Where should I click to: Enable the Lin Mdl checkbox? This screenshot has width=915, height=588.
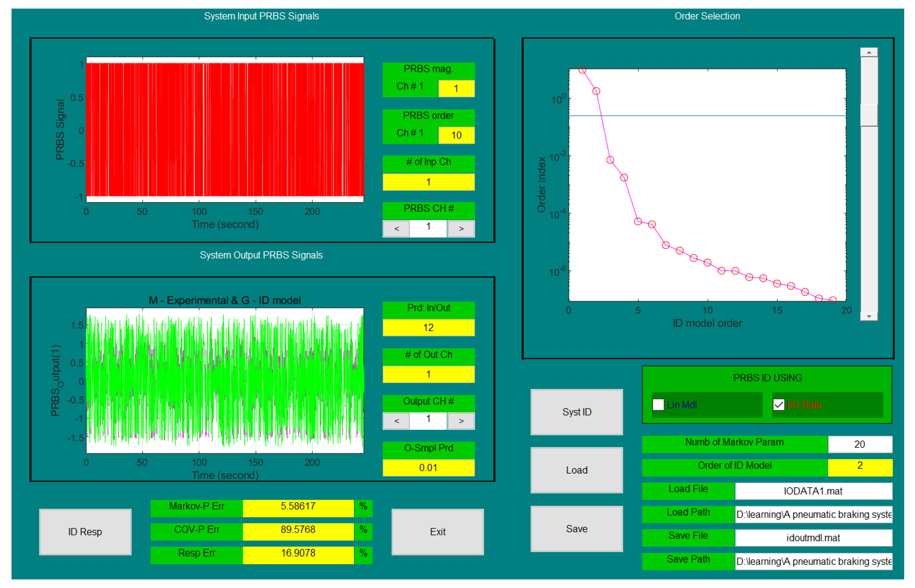click(658, 405)
